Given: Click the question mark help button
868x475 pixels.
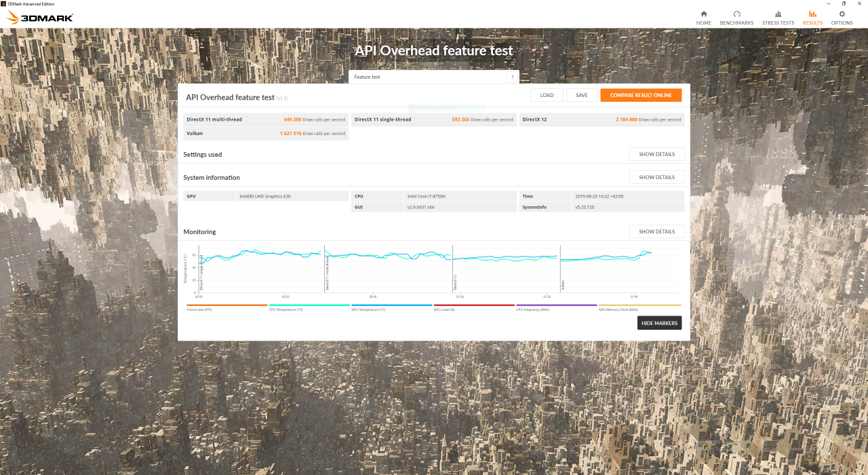Looking at the screenshot, I should (x=512, y=77).
